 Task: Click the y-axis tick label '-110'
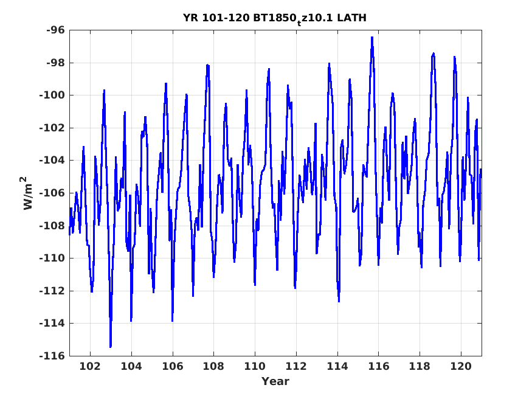coord(52,258)
